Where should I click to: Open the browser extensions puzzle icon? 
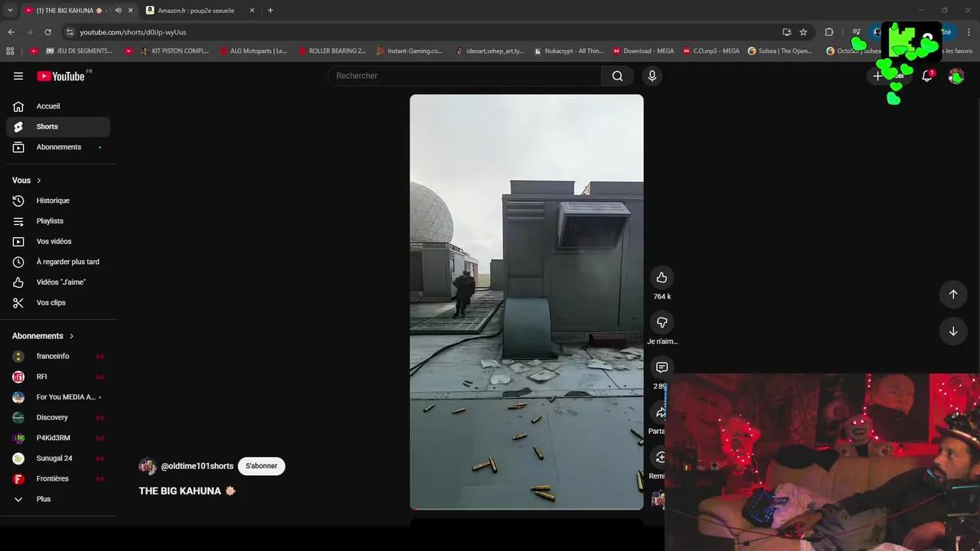click(x=829, y=32)
